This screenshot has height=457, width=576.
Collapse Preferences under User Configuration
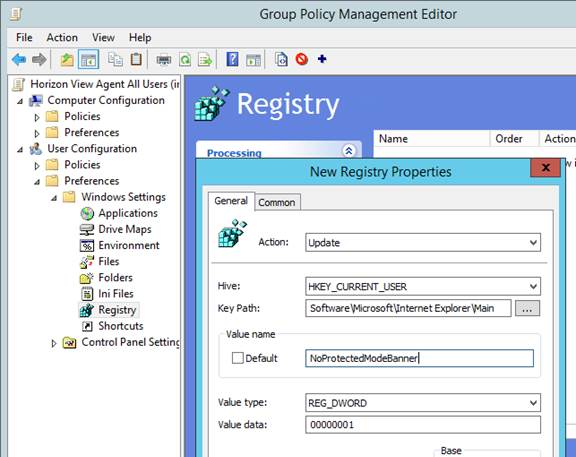point(37,182)
